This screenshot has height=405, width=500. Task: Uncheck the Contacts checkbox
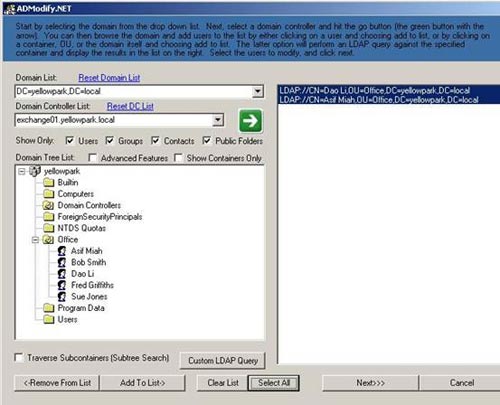point(155,141)
